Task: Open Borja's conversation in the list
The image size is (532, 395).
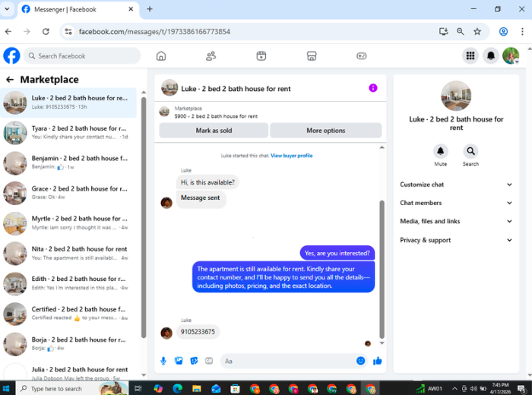Action: pos(68,344)
